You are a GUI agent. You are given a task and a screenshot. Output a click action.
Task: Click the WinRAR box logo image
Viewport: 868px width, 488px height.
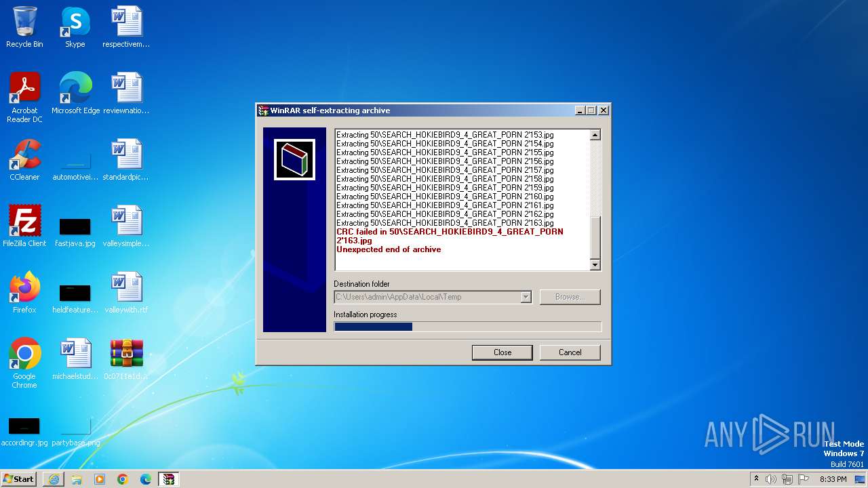[294, 160]
